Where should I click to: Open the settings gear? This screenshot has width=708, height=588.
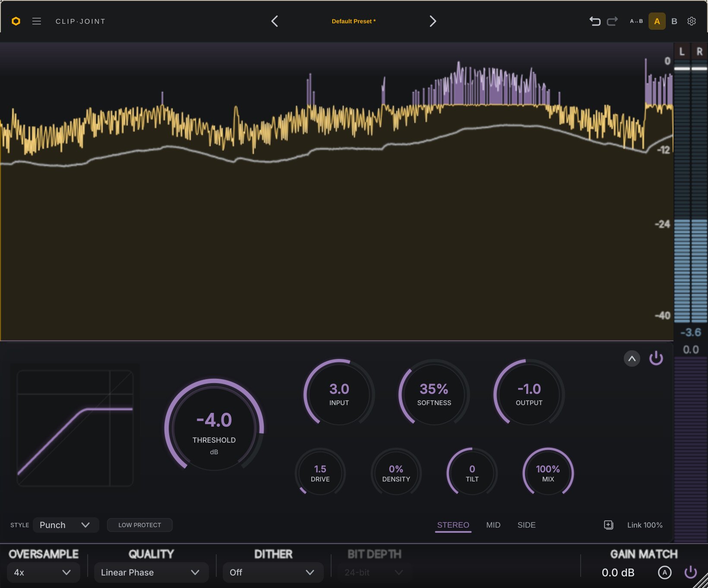(692, 21)
